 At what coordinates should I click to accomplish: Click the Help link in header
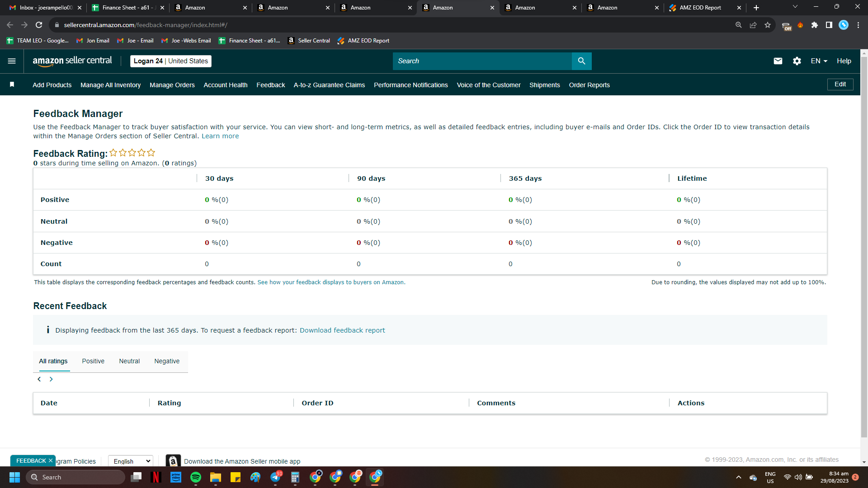pos(844,61)
